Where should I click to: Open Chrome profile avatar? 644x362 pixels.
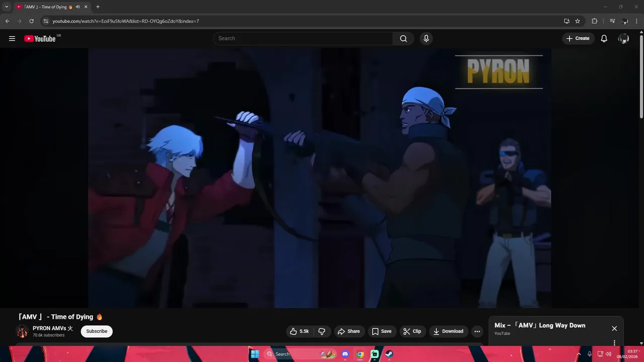coord(625,21)
